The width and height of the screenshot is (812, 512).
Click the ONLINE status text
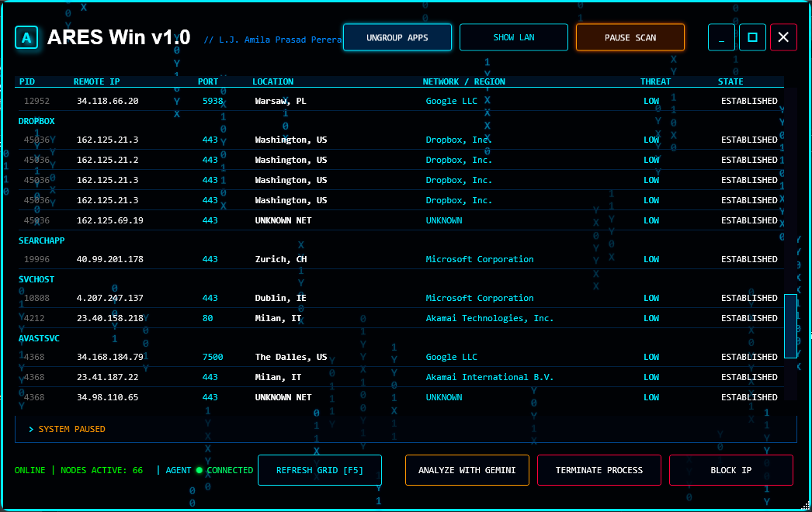point(29,470)
